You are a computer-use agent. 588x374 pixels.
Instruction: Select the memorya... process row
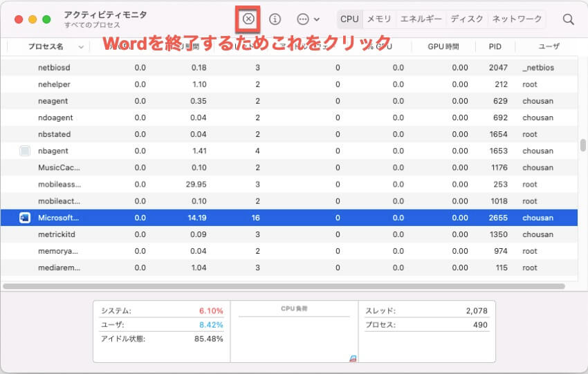point(288,251)
